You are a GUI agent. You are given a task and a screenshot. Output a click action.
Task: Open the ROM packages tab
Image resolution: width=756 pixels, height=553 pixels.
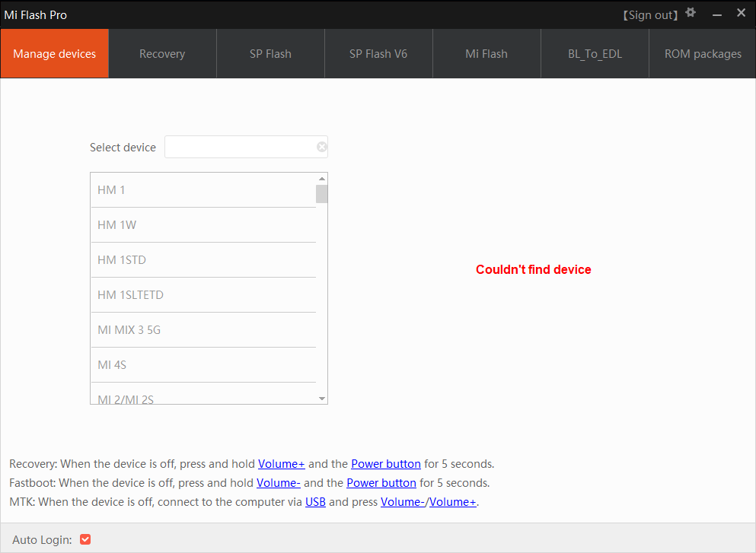click(x=702, y=53)
